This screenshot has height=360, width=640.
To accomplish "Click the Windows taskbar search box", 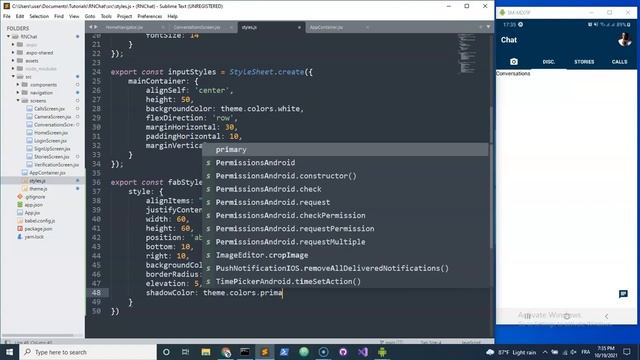I will pos(87,352).
